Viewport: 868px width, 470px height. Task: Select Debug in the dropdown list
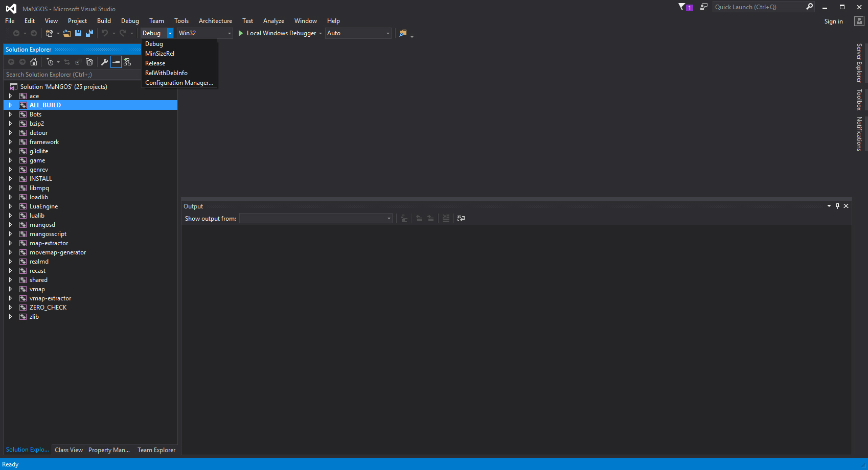[x=179, y=44]
